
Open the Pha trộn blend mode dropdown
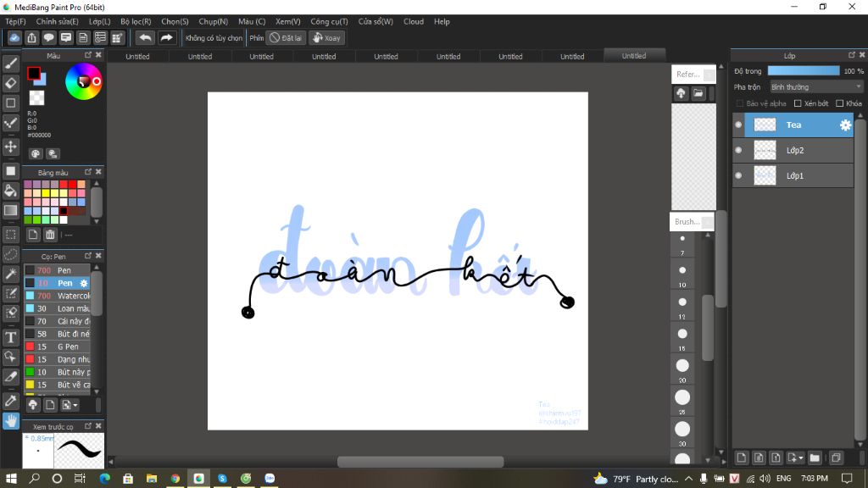[816, 87]
